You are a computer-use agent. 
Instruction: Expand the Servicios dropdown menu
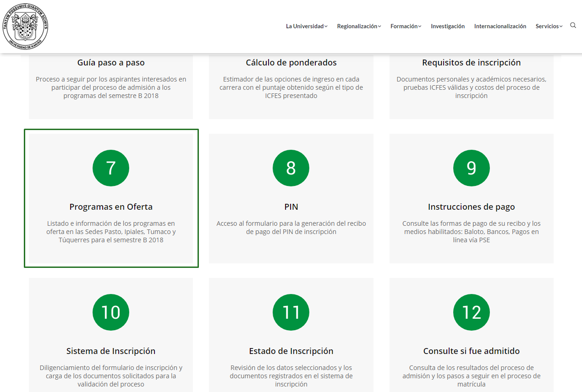coord(549,26)
